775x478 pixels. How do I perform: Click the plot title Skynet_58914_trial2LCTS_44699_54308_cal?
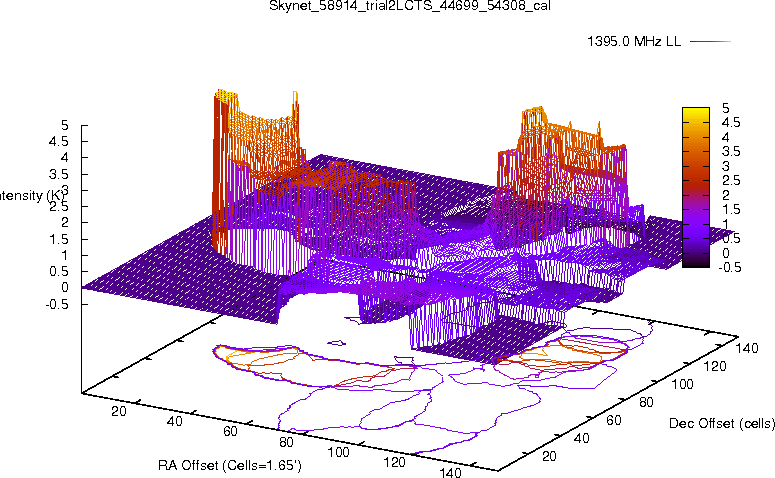[x=410, y=5]
